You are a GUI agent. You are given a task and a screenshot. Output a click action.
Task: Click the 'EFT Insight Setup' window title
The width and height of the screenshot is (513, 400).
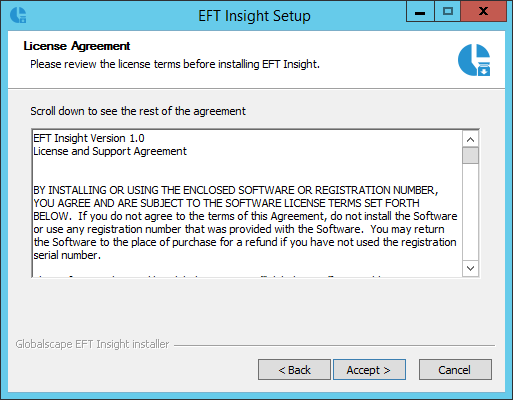254,16
